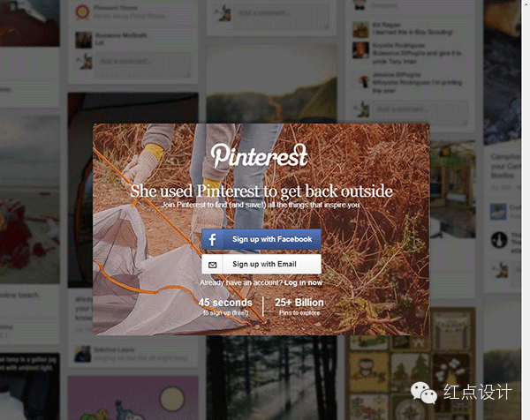This screenshot has width=530, height=420.
Task: Click Sign up with Email button
Action: [x=261, y=264]
